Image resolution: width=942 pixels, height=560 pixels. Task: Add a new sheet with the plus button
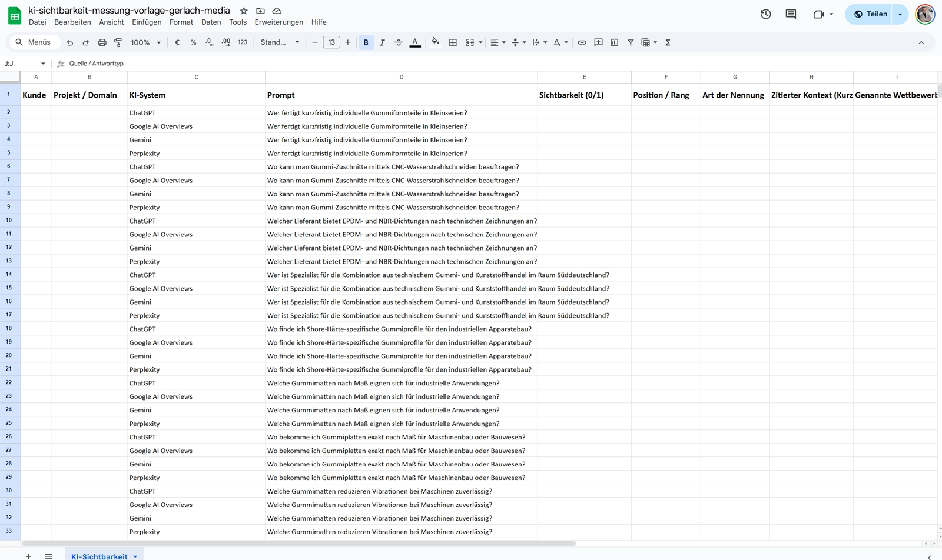tap(28, 556)
